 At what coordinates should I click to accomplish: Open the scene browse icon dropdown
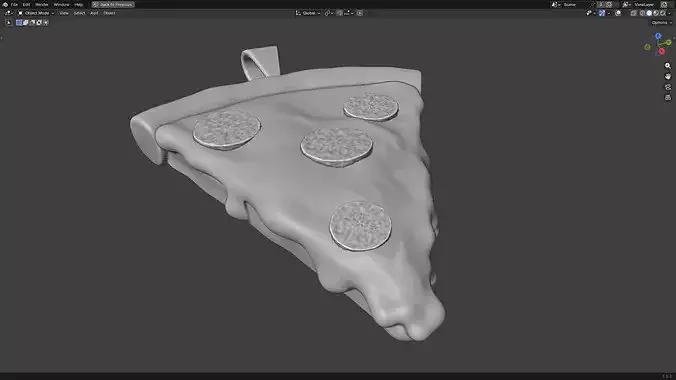(x=556, y=4)
